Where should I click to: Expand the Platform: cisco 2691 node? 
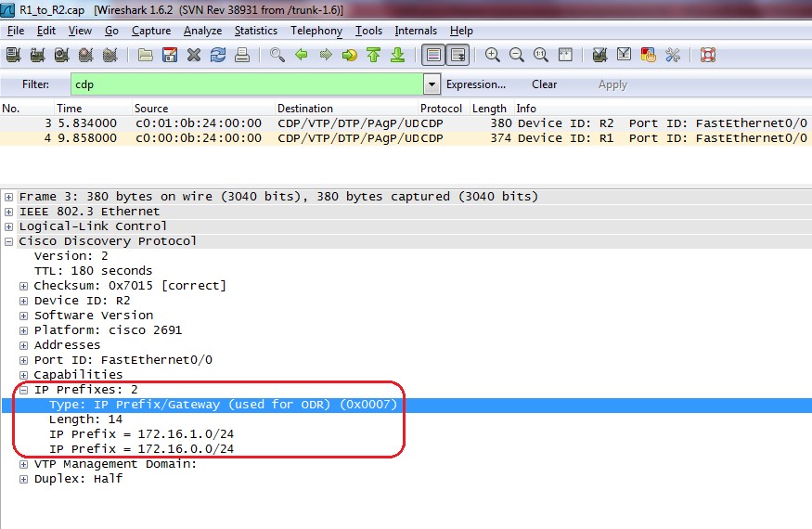click(x=24, y=330)
